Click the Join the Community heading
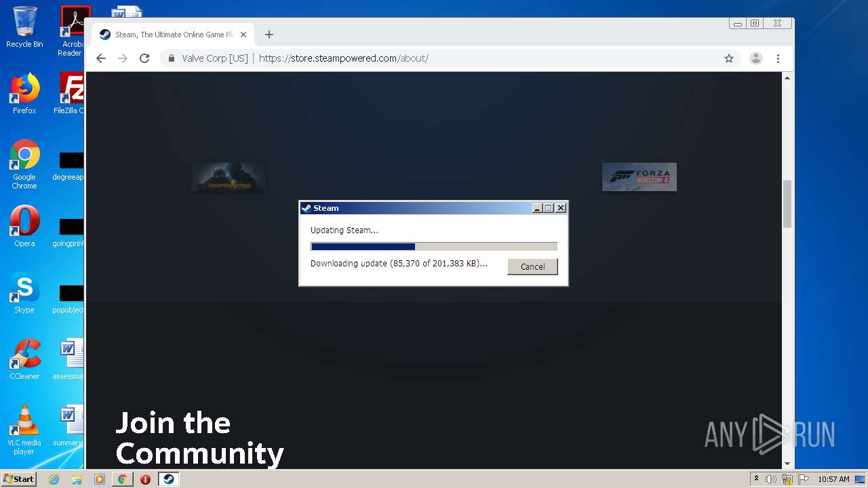 [x=199, y=439]
